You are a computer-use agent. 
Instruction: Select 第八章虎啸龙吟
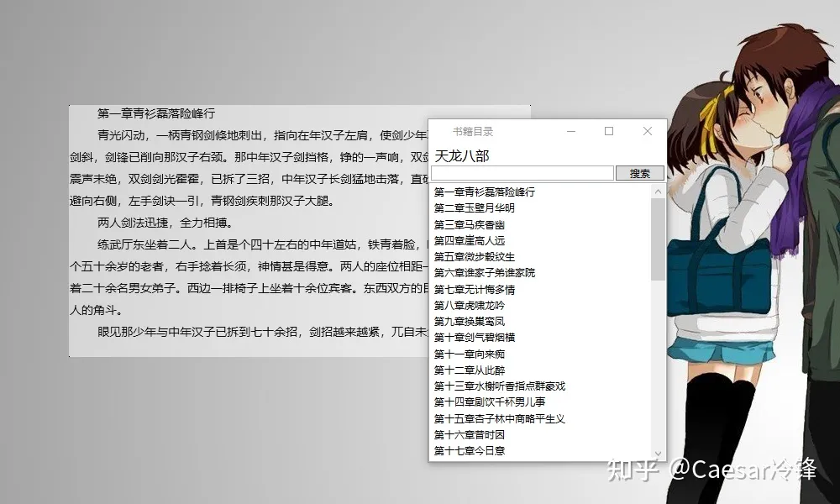[x=470, y=305]
